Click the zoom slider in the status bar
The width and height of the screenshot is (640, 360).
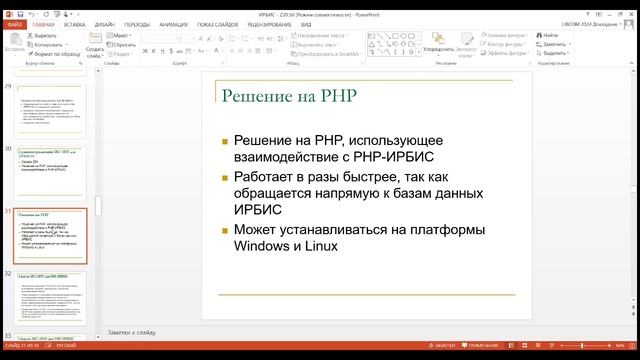[582, 345]
